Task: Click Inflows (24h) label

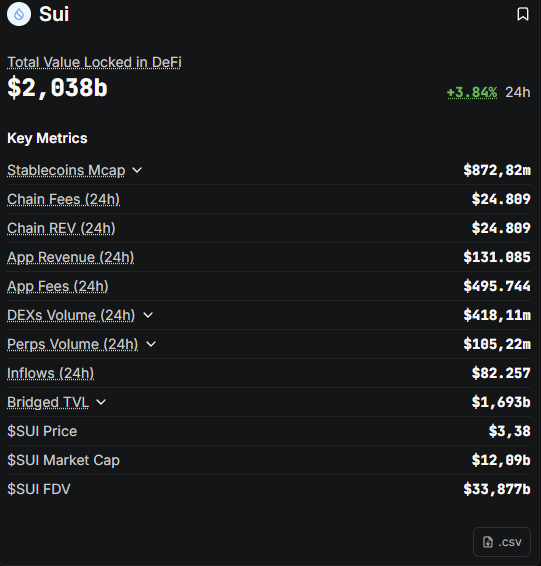Action: coord(51,373)
